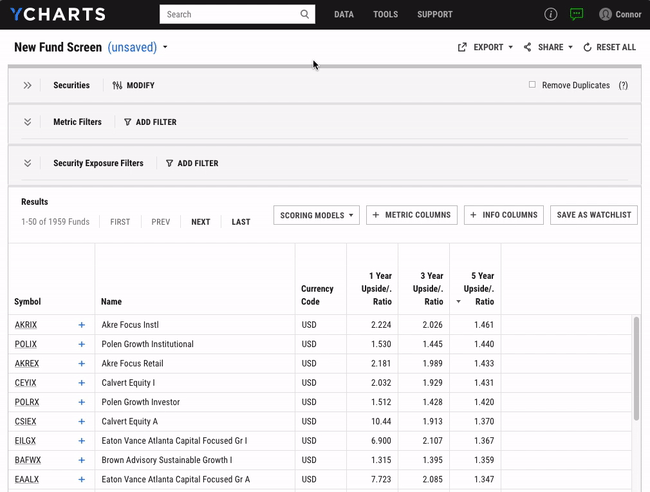Click the Connor username
The height and width of the screenshot is (492, 650).
click(628, 15)
